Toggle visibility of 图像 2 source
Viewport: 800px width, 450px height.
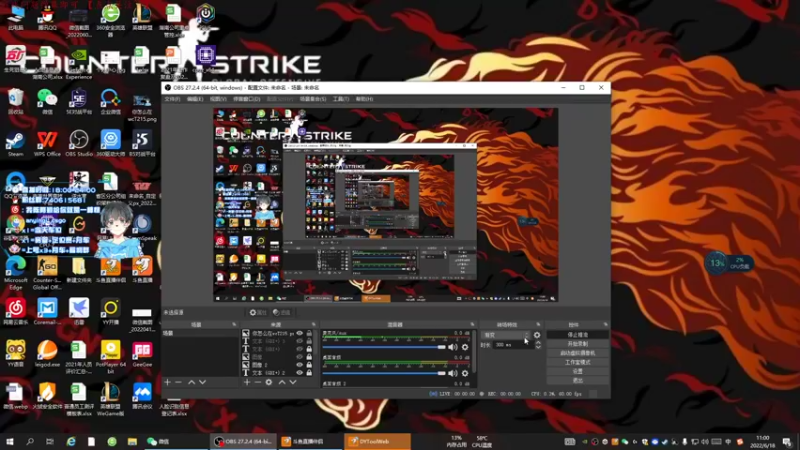(299, 365)
